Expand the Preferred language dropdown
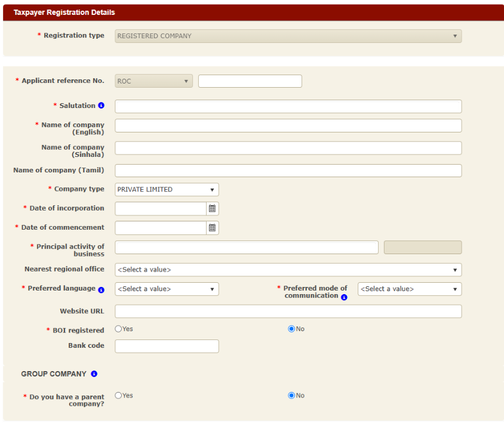The width and height of the screenshot is (504, 423). click(x=167, y=289)
